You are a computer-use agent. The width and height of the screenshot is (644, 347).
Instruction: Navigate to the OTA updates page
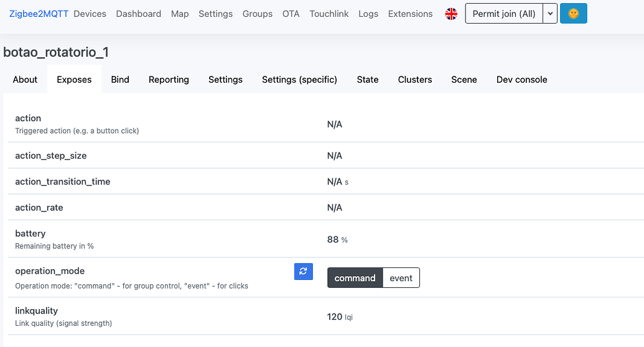pyautogui.click(x=291, y=14)
